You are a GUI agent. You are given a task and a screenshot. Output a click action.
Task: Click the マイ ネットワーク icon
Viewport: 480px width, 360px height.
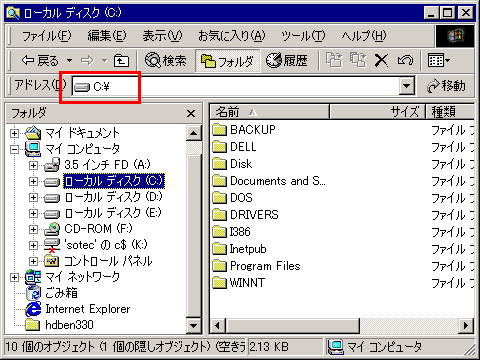click(33, 277)
